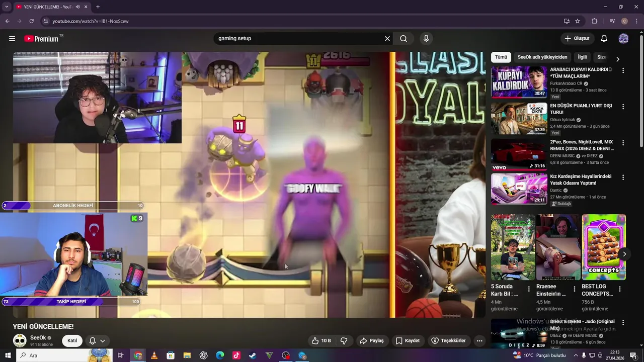Image resolution: width=644 pixels, height=362 pixels.
Task: Open Windows notification center icon
Action: pos(633,355)
